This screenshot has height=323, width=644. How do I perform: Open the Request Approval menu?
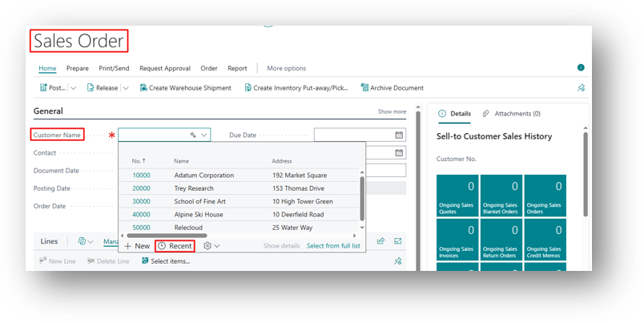coord(165,68)
